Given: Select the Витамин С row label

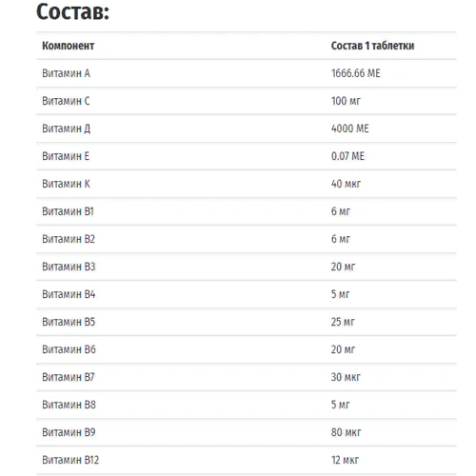Looking at the screenshot, I should coord(66,101).
